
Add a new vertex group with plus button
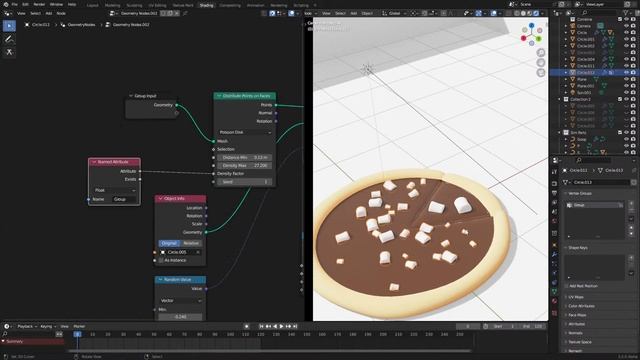631,204
